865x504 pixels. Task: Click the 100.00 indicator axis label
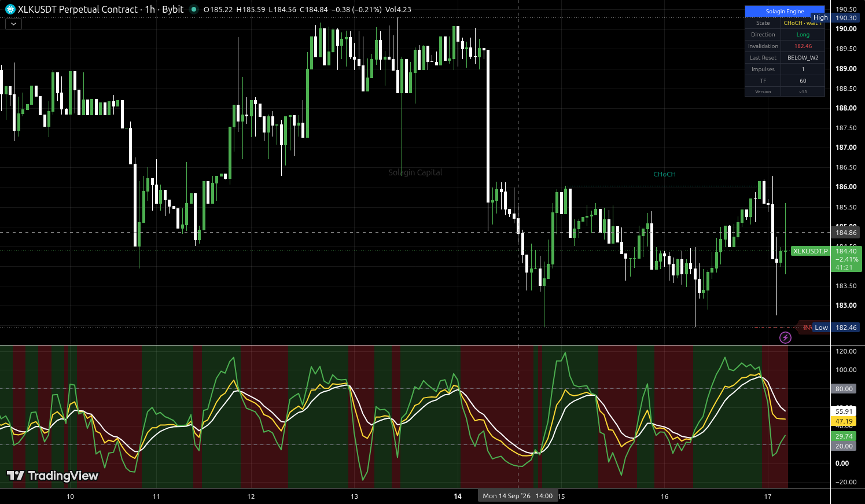pos(846,370)
